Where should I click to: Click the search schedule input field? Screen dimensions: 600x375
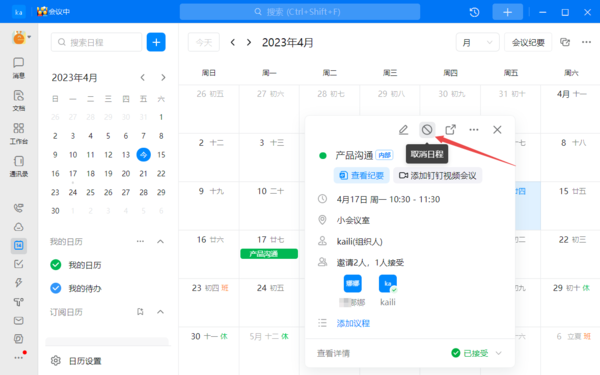coord(96,42)
